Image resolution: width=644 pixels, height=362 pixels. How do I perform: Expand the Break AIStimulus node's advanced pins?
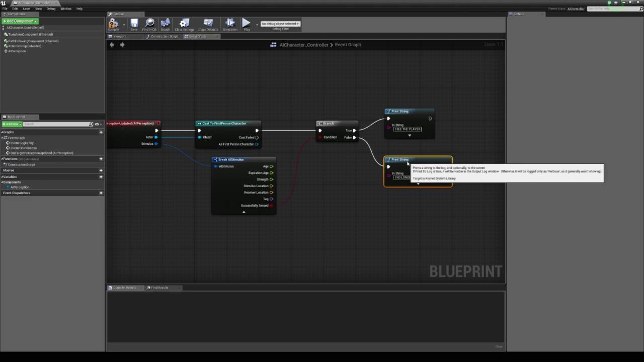(x=244, y=212)
